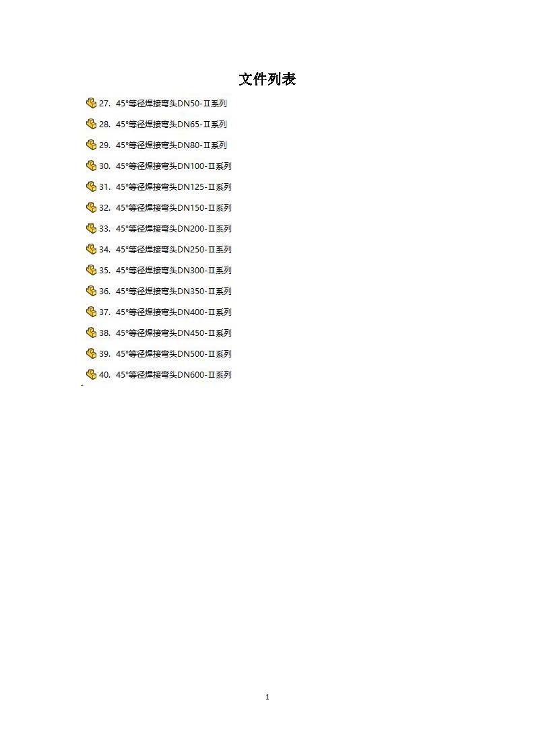
Task: Open the DN125-II series elbow entry
Action: (174, 186)
